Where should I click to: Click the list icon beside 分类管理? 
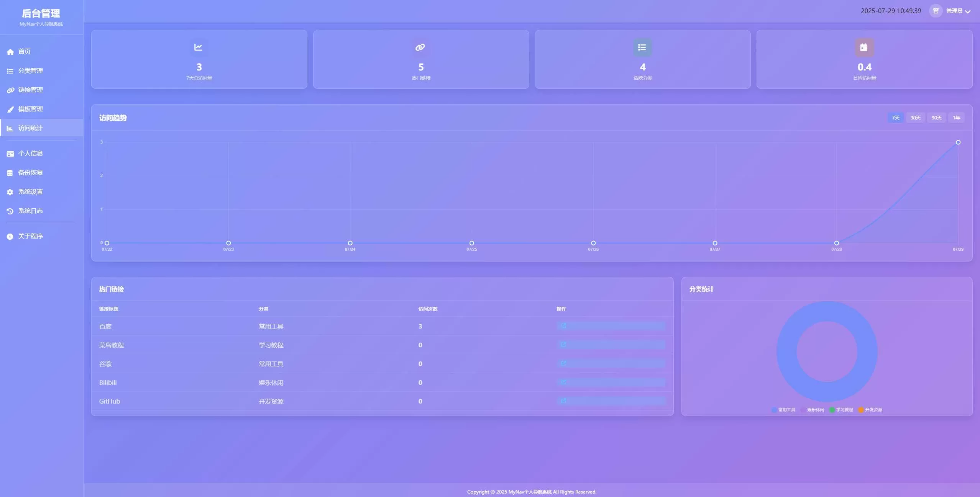(x=10, y=71)
